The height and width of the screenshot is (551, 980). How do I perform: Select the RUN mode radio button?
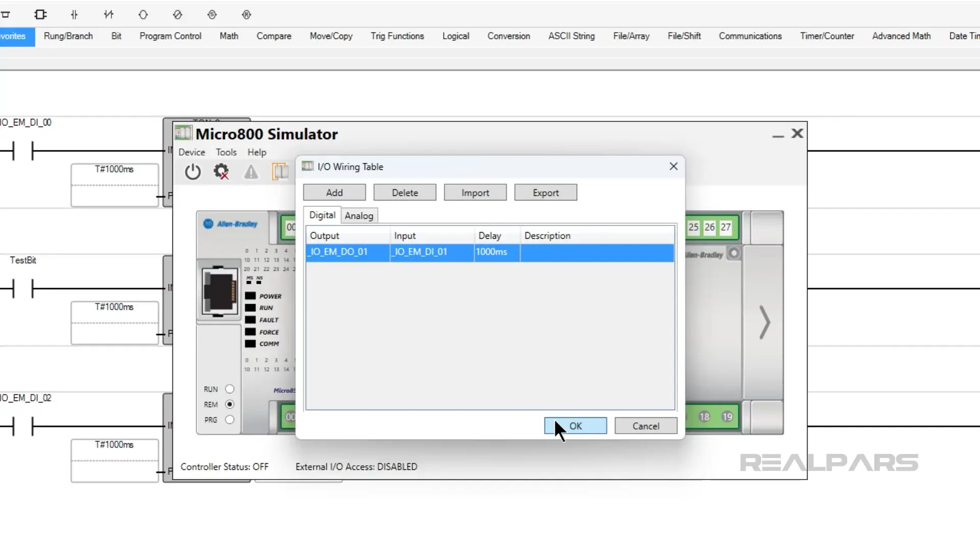(230, 389)
